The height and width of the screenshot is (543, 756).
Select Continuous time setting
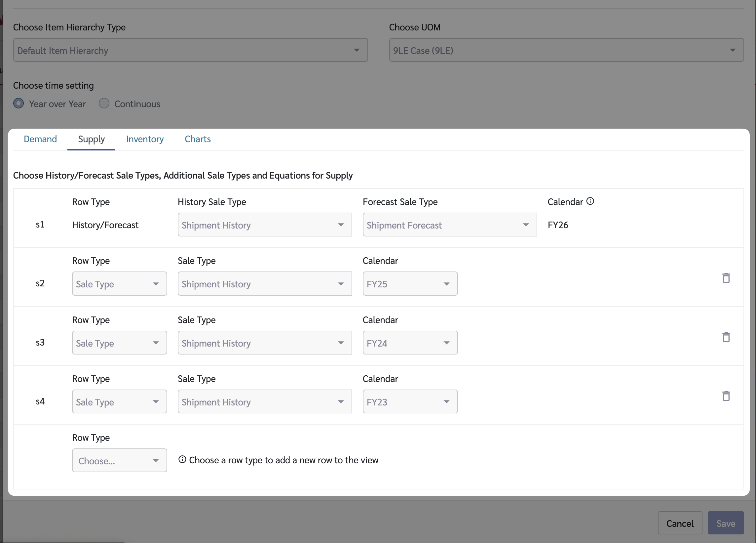point(104,104)
